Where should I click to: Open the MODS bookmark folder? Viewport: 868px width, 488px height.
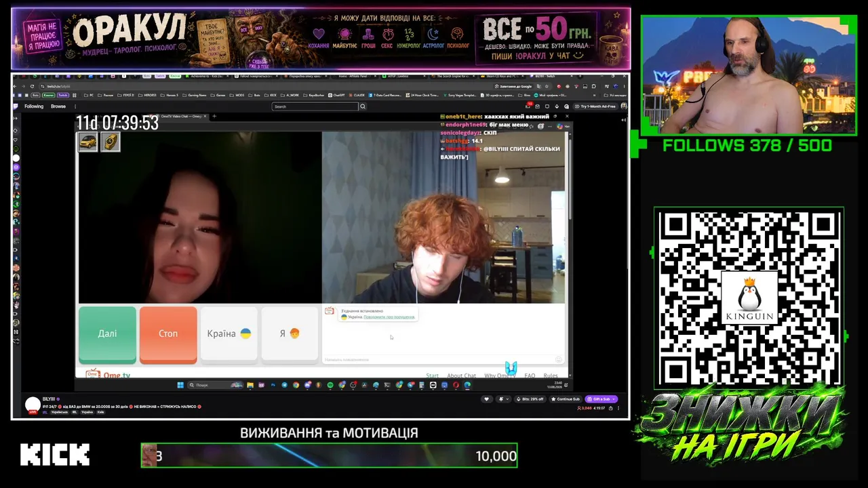click(x=238, y=96)
